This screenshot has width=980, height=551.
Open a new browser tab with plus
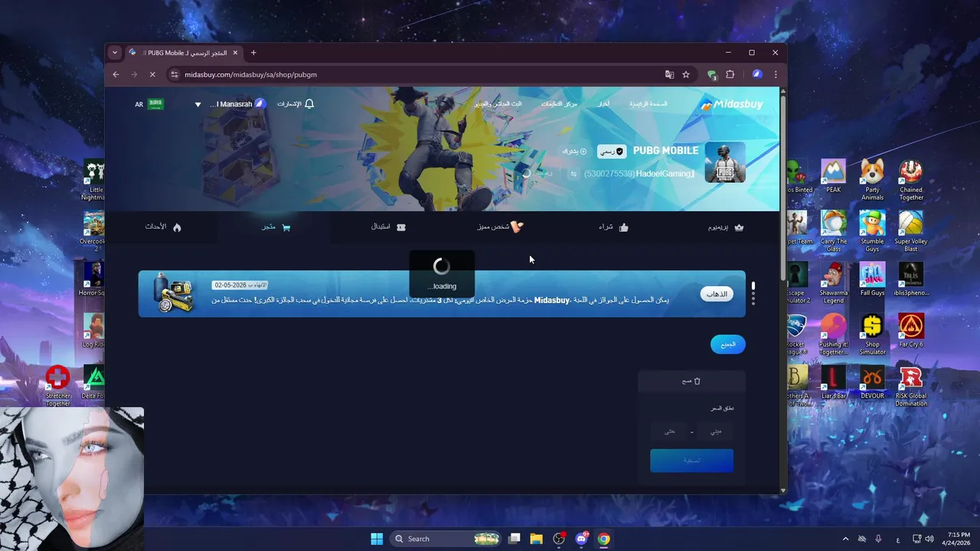(x=253, y=53)
